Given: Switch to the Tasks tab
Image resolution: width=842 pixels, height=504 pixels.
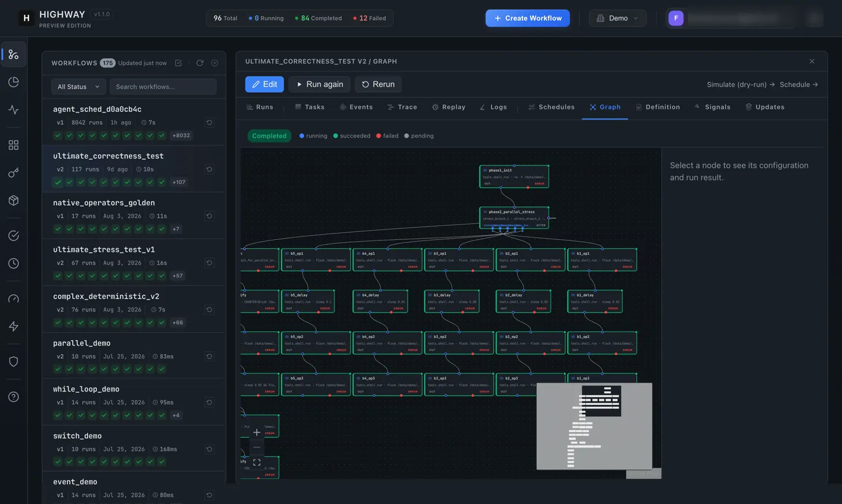Looking at the screenshot, I should (310, 107).
